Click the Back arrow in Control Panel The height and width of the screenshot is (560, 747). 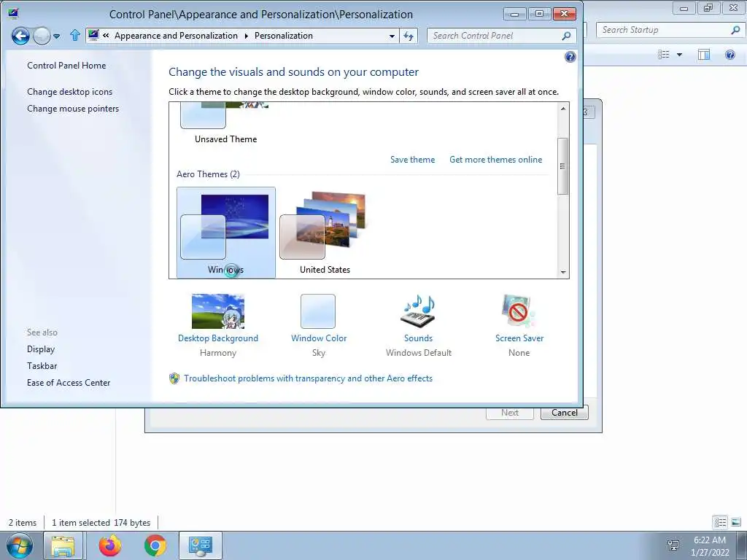click(x=20, y=36)
